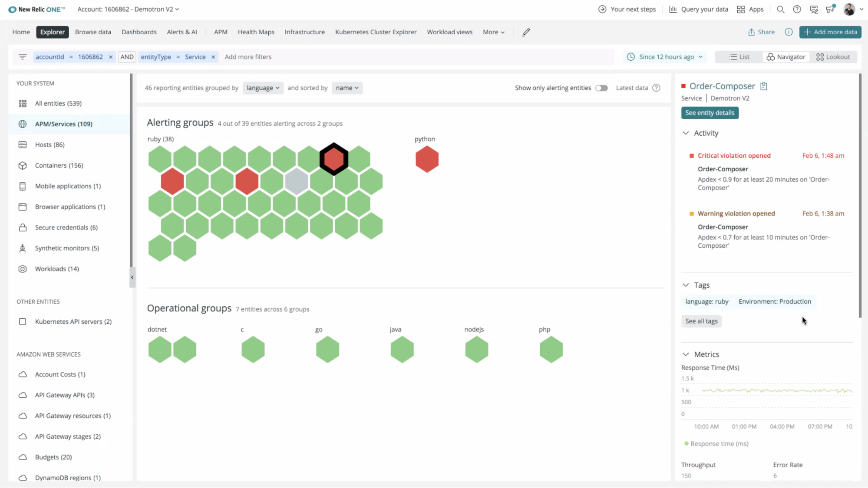Click the Edit pencil icon in toolbar
The height and width of the screenshot is (488, 868).
coord(526,32)
